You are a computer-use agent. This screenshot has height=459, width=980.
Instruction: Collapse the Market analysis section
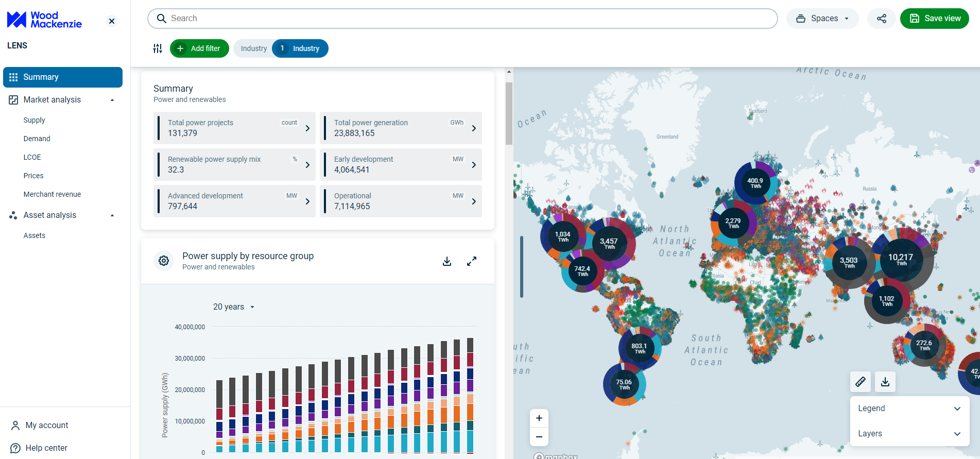(x=112, y=100)
